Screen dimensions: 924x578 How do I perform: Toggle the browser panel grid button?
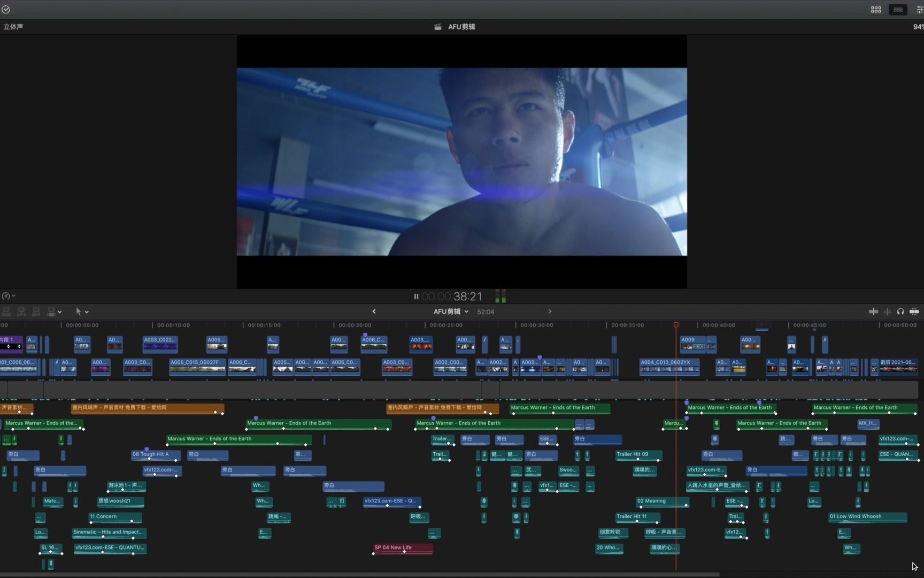(876, 10)
